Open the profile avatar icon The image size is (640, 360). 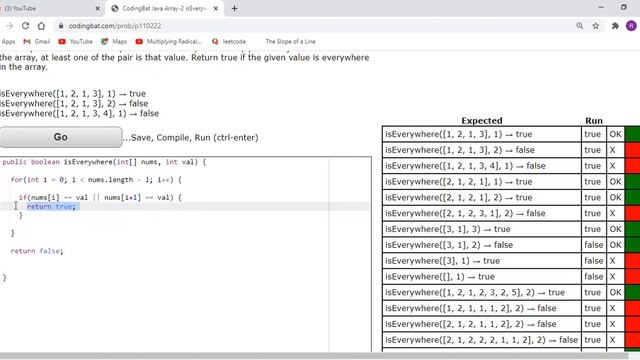click(631, 26)
